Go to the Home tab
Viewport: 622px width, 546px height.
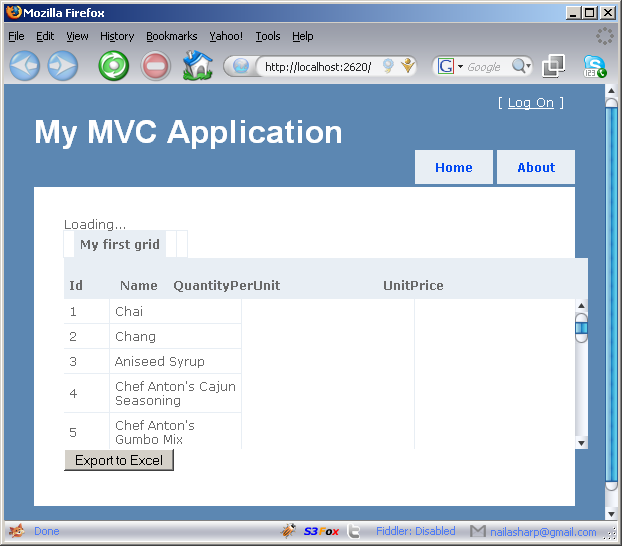[454, 167]
